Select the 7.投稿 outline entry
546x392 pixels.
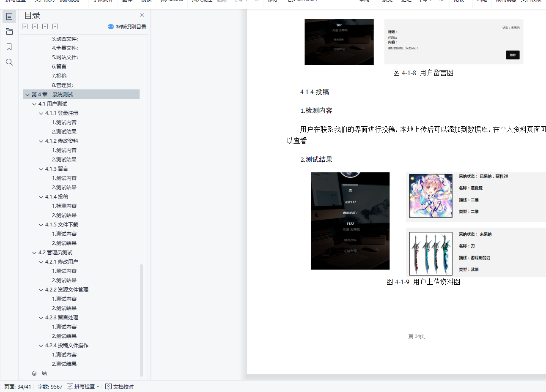coord(59,76)
